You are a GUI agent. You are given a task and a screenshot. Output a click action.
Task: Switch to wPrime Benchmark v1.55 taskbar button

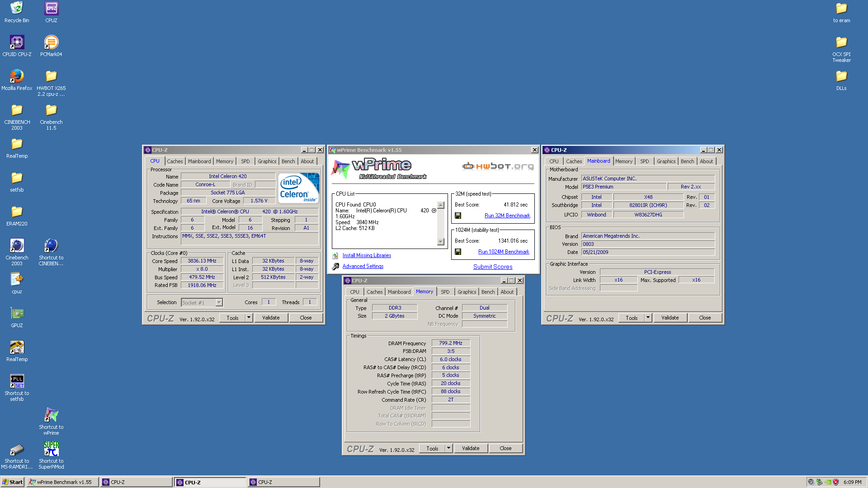tap(62, 482)
